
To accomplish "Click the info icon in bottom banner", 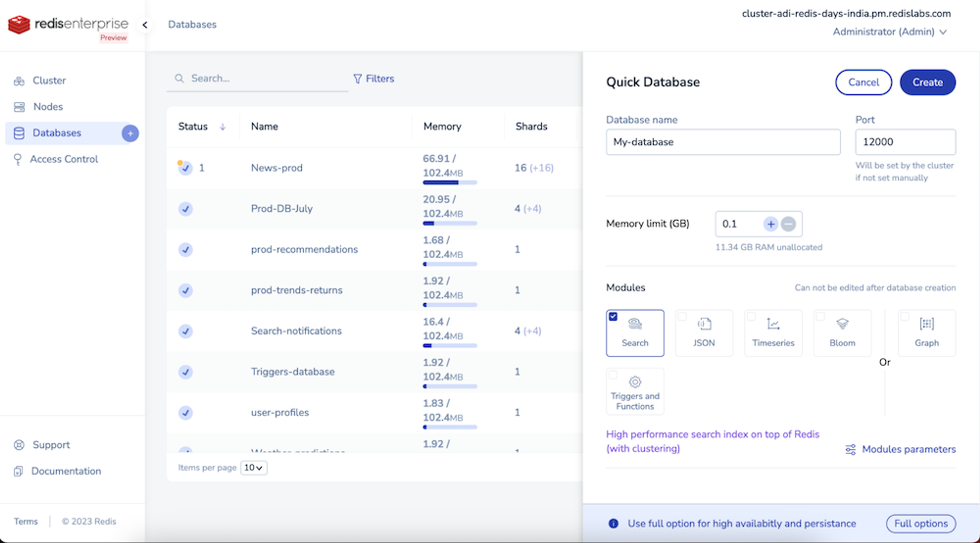I will coord(613,524).
